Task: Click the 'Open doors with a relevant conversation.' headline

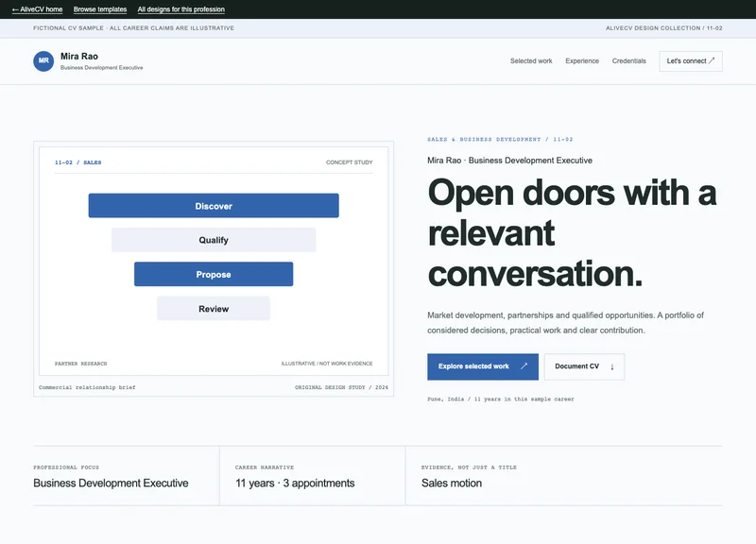Action: 572,232
